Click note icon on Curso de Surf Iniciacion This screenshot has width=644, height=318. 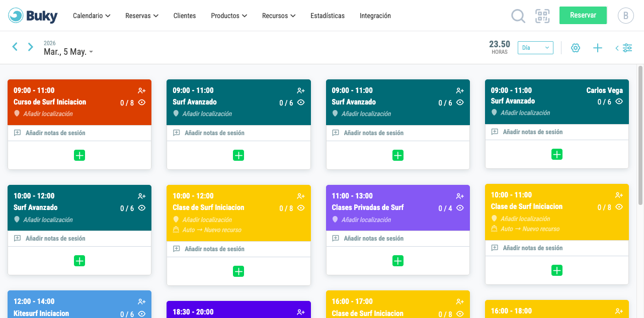click(x=18, y=133)
